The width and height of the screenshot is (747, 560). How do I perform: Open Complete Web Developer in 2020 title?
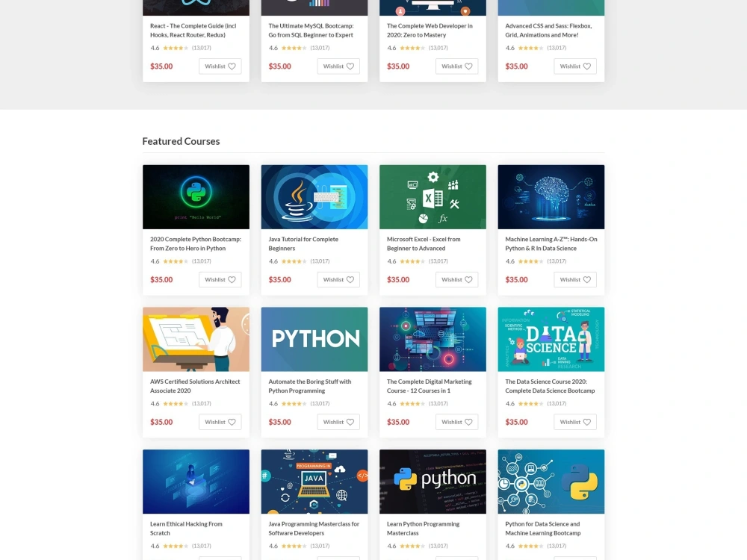pyautogui.click(x=430, y=31)
